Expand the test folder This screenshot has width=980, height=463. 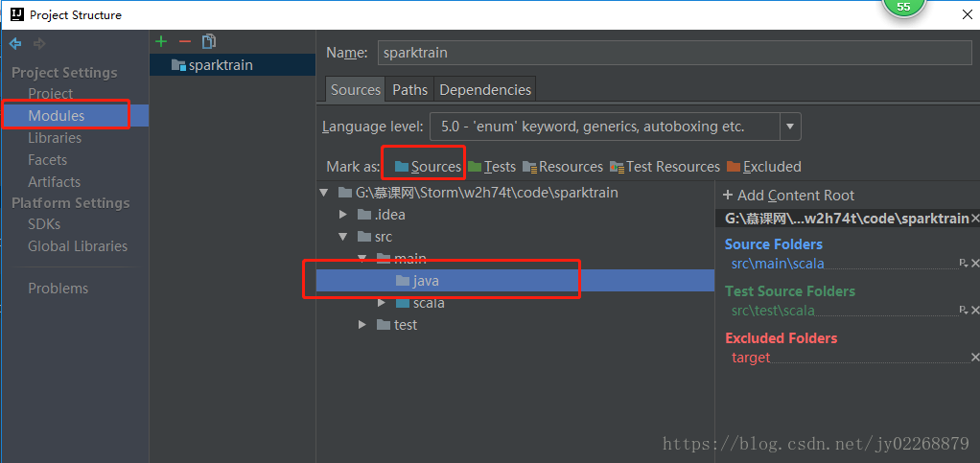tap(362, 325)
